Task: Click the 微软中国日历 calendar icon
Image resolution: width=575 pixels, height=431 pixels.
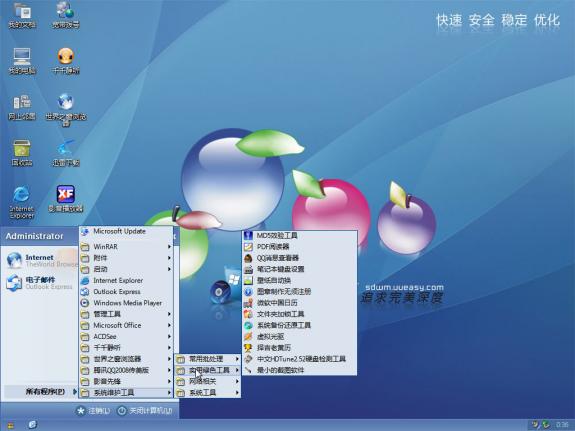Action: (x=248, y=303)
